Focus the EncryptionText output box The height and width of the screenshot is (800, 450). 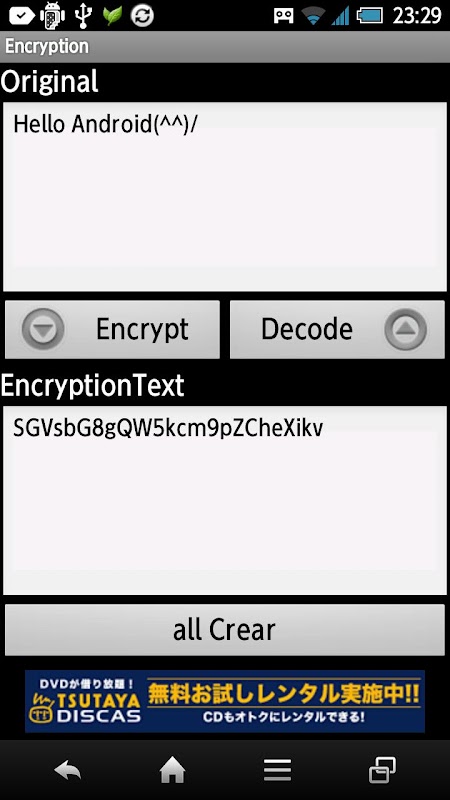225,501
